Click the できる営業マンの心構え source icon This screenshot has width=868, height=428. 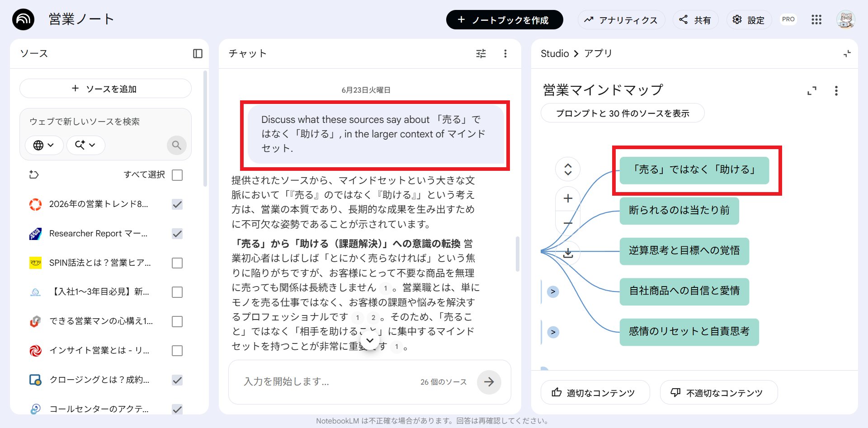pos(35,321)
